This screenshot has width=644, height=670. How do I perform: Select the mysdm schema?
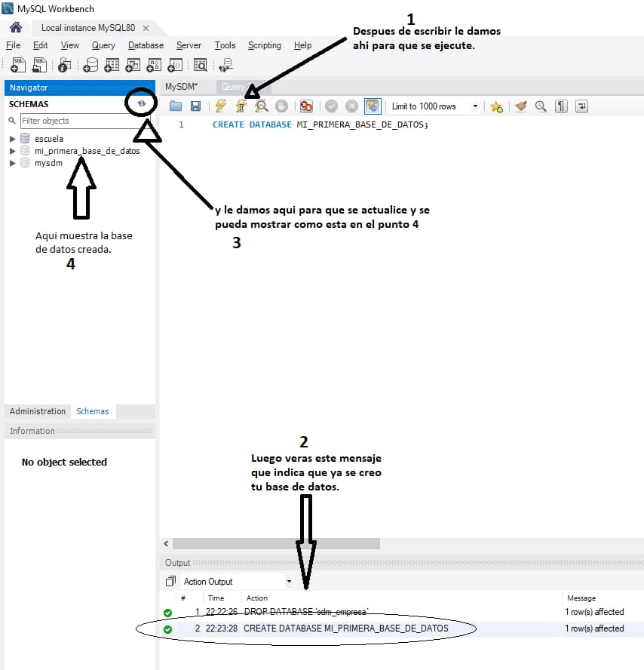(48, 163)
